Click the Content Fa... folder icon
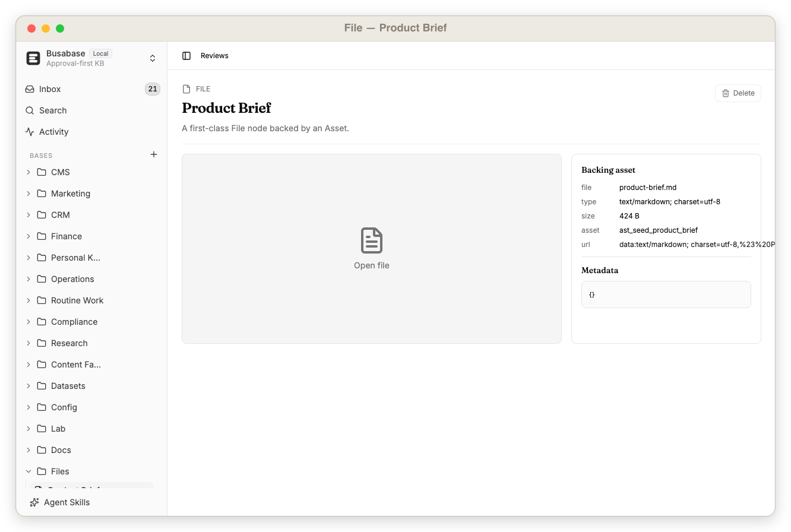This screenshot has height=532, width=791. coord(42,365)
